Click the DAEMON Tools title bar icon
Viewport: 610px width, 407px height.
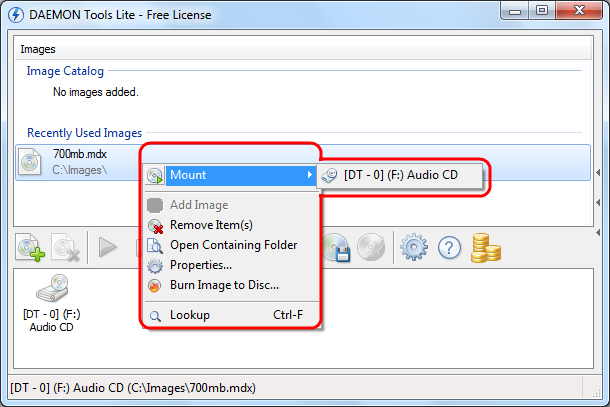coord(16,13)
